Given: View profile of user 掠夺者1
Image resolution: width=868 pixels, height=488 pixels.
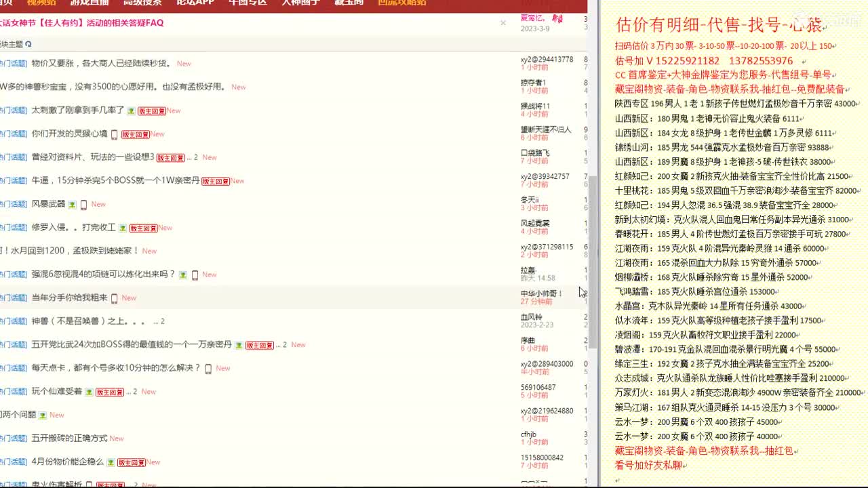Looking at the screenshot, I should point(533,83).
